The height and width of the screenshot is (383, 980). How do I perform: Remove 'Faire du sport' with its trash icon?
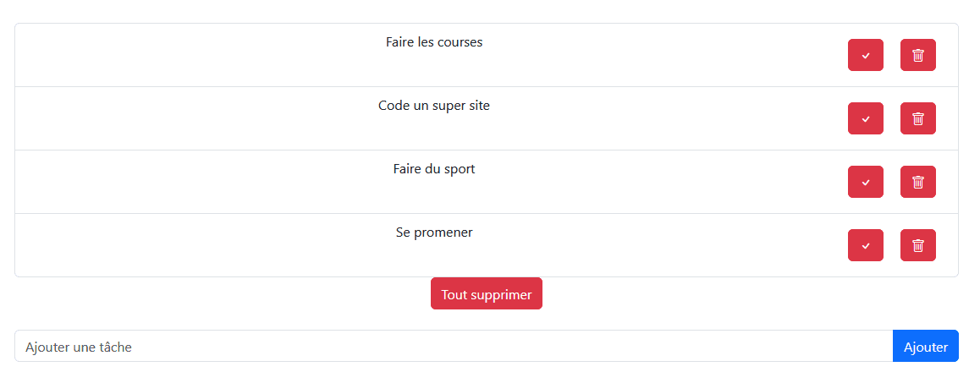click(917, 182)
